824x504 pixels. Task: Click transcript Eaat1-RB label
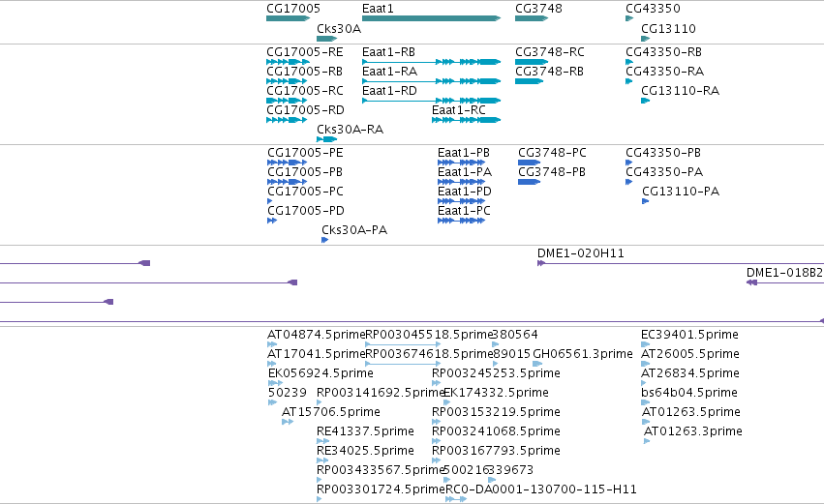click(389, 52)
